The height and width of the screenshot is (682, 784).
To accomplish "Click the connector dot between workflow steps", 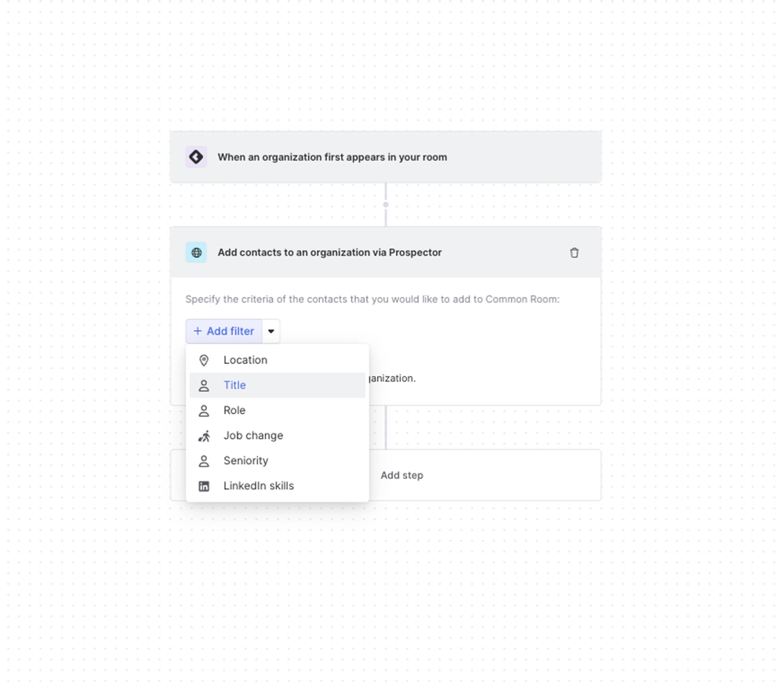I will (386, 205).
